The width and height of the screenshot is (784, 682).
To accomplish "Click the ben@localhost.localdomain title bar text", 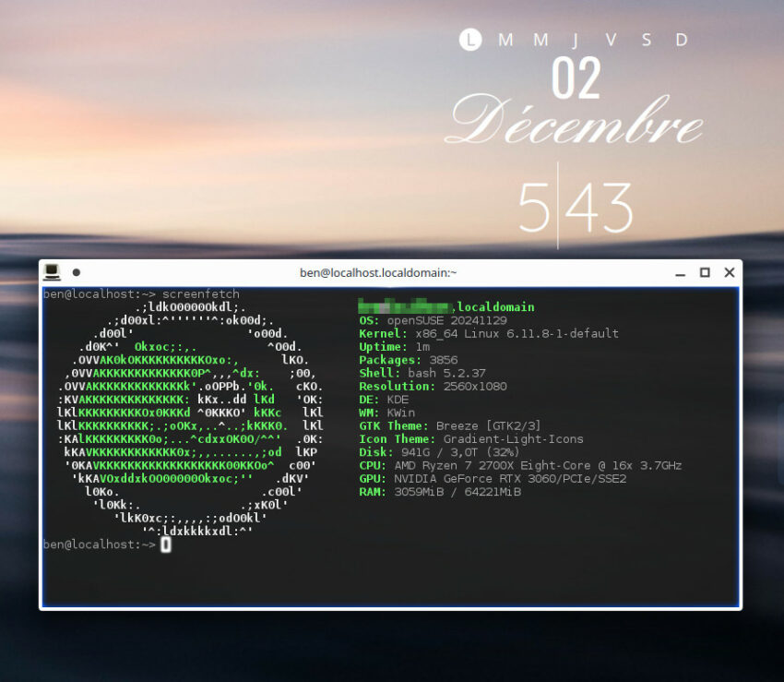I will (378, 272).
